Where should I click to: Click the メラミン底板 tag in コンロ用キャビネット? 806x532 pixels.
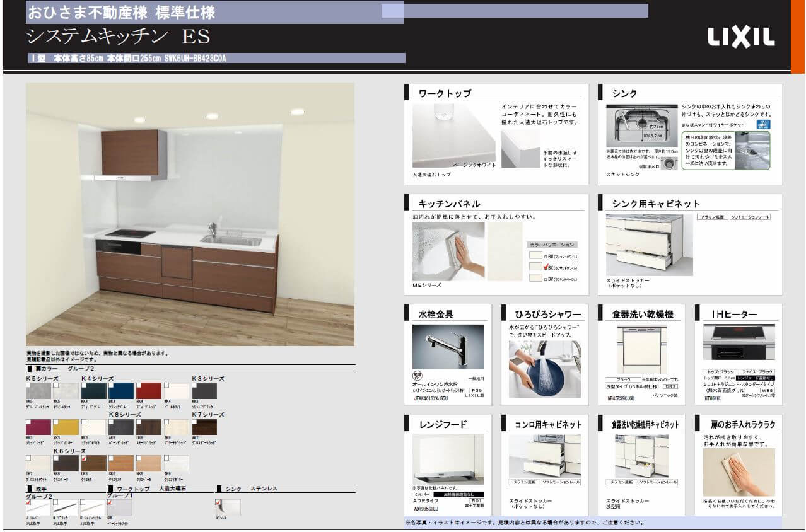pos(525,482)
